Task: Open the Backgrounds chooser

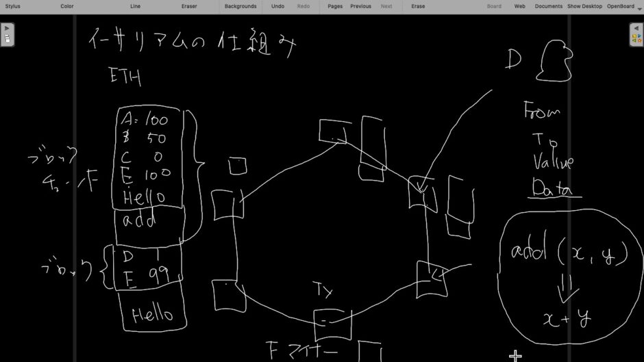Action: [x=240, y=6]
